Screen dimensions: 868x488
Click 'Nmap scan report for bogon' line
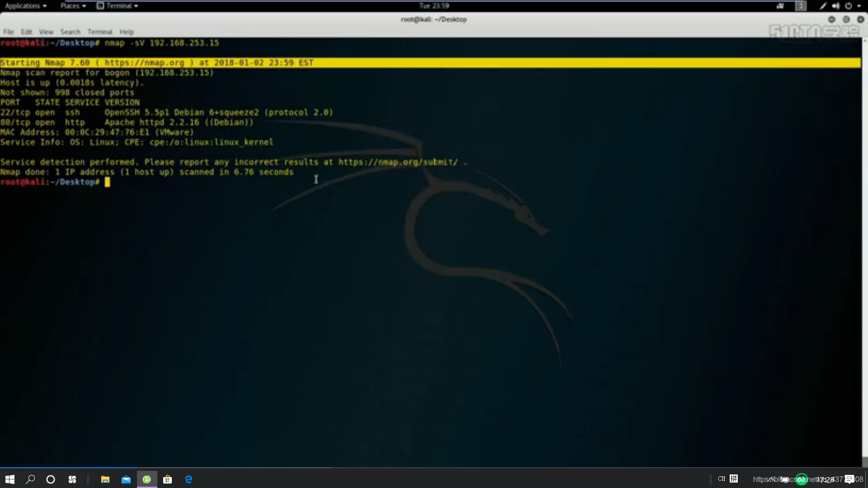click(107, 73)
